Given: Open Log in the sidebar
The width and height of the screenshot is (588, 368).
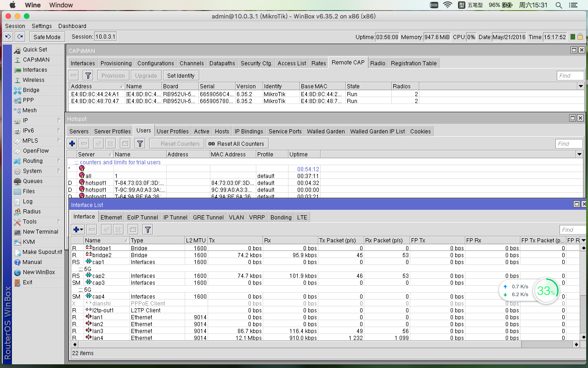Looking at the screenshot, I should 28,201.
